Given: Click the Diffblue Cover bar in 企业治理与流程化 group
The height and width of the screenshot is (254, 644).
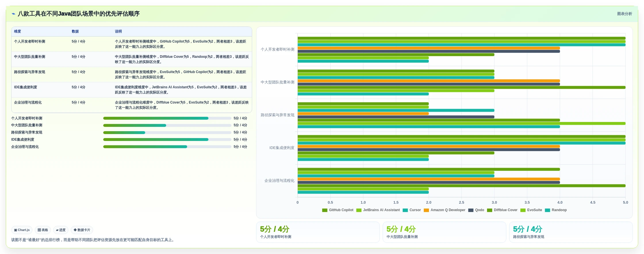Looking at the screenshot, I should [461, 186].
